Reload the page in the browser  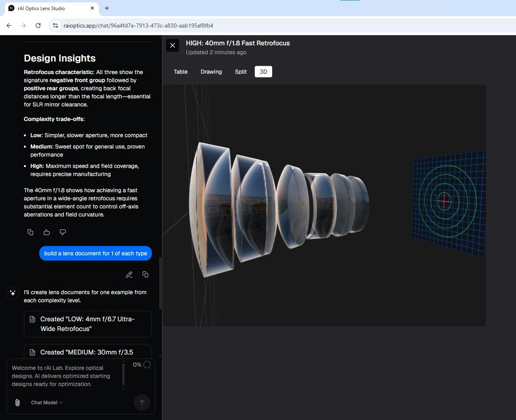coord(38,25)
